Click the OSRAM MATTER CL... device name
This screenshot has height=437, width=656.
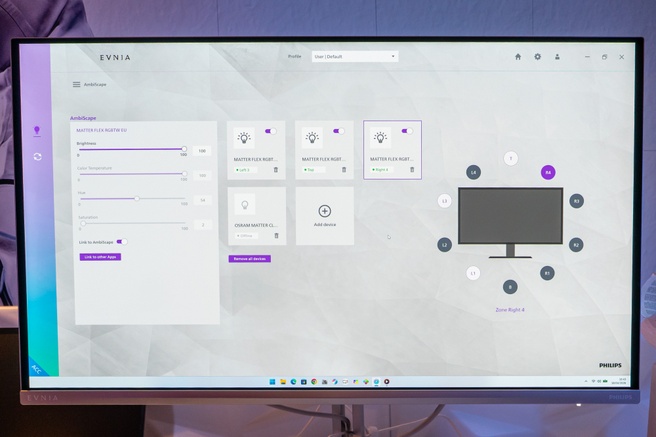coord(256,225)
